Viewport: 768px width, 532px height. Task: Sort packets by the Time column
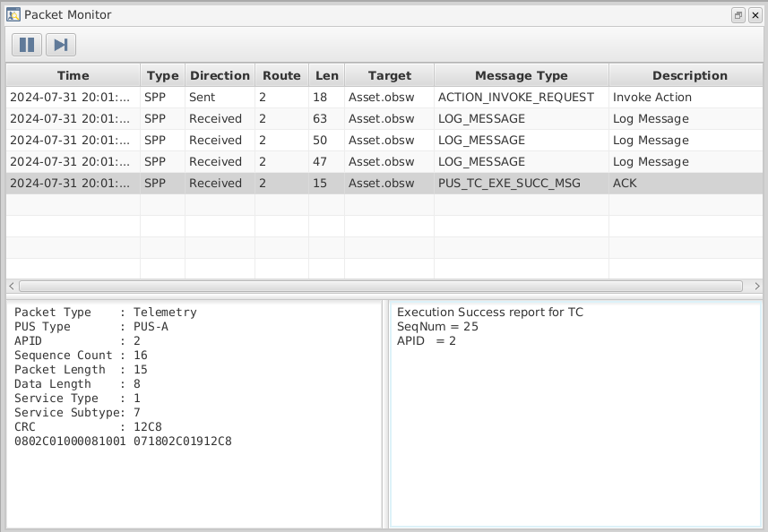(73, 75)
